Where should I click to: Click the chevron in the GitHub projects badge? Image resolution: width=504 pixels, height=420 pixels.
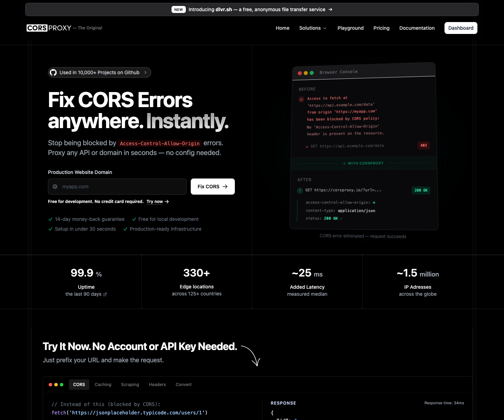tap(146, 72)
